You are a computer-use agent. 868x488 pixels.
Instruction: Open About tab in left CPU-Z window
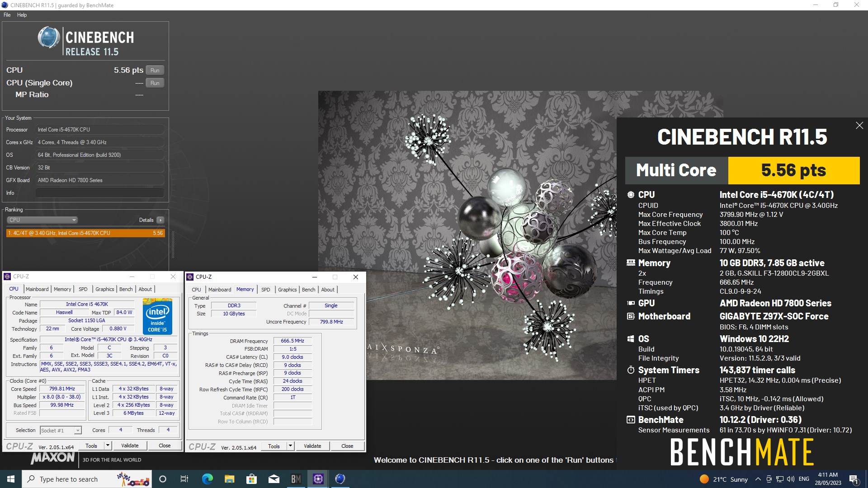pyautogui.click(x=145, y=289)
